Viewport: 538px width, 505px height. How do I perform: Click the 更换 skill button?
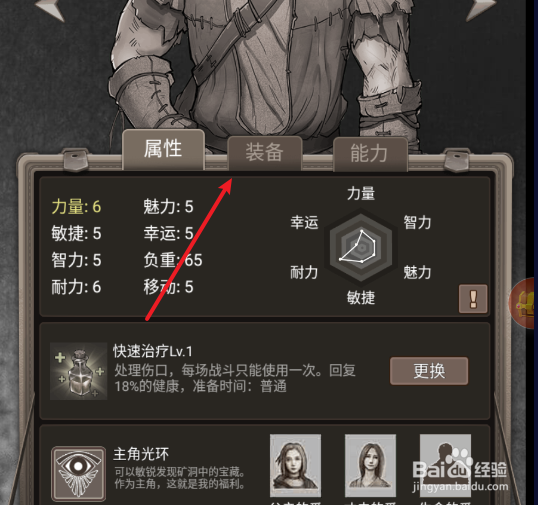[x=429, y=371]
